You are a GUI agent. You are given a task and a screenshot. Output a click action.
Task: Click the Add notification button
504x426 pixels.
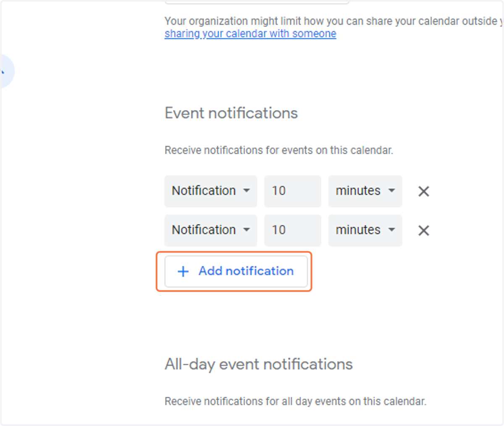coord(236,271)
